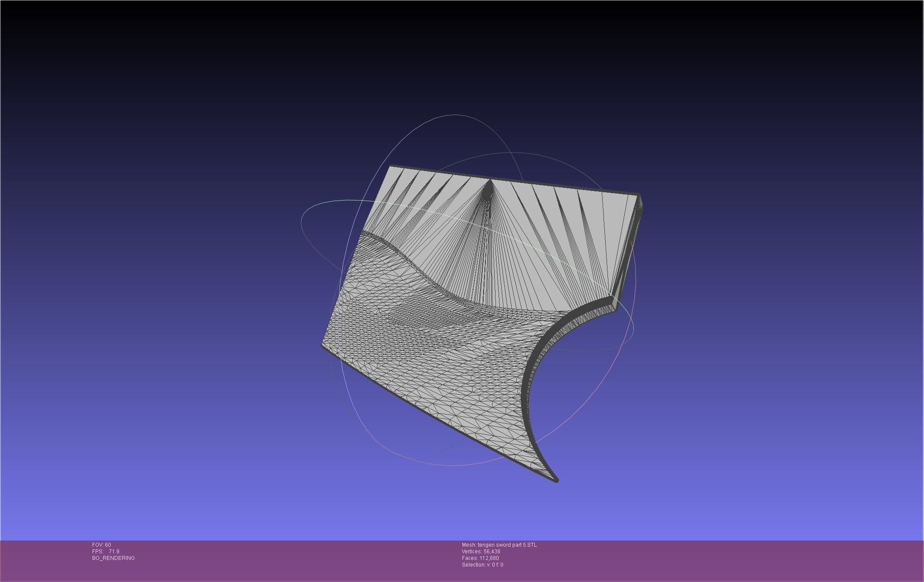Click the Selection: v: 0 f: 0 text
Viewport: 924px width, 582px height.
click(x=482, y=565)
